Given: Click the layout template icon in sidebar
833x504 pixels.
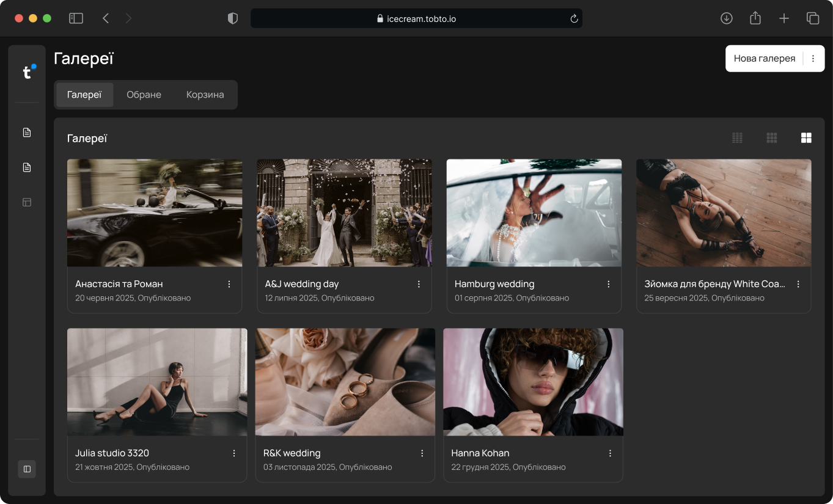Looking at the screenshot, I should [27, 202].
